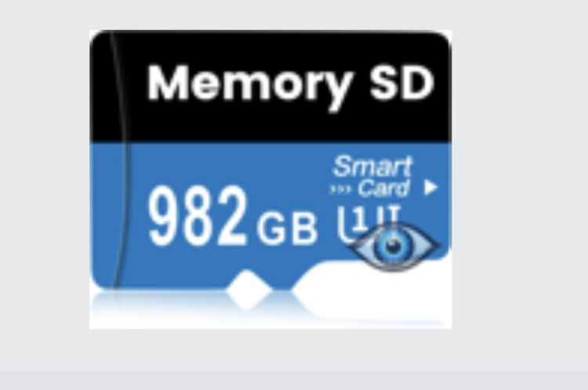This screenshot has height=390, width=588.
Task: Click the "GB" unit label
Action: [x=287, y=229]
